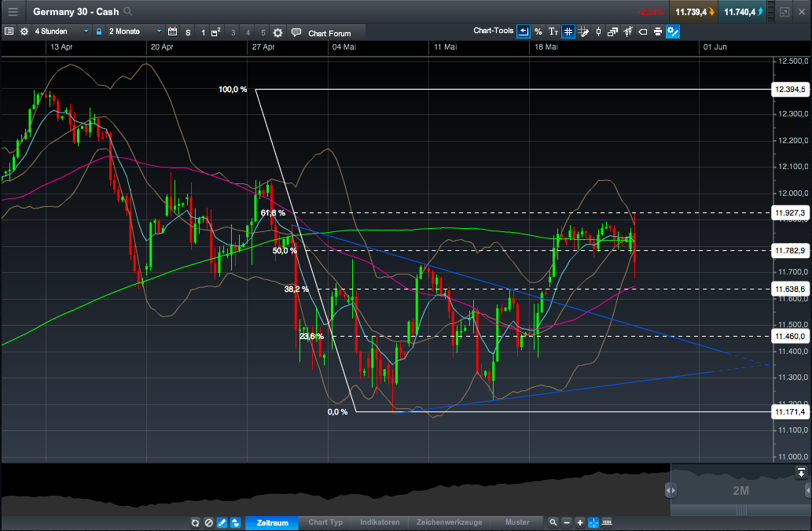Click the clear drawings circle-slash icon
The height and width of the screenshot is (531, 812).
(208, 522)
